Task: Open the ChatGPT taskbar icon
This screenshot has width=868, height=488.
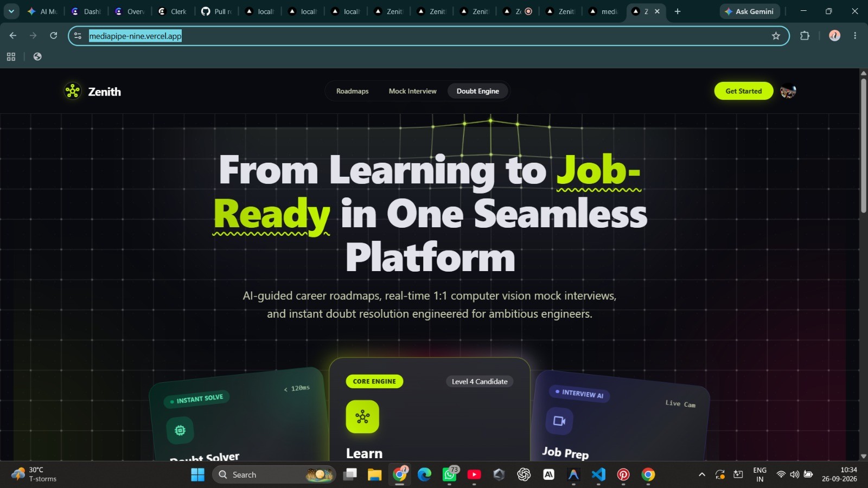Action: pos(524,474)
